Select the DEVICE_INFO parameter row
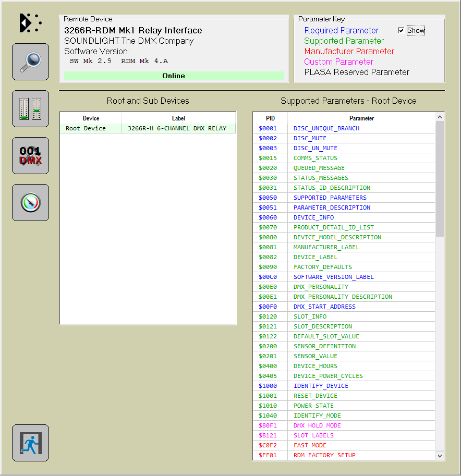Viewport: 461px width, 476px height. [x=313, y=217]
